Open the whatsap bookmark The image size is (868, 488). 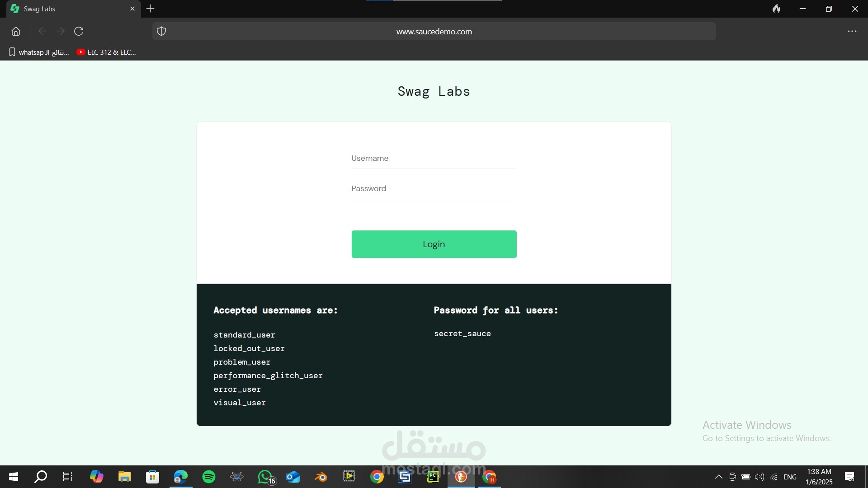click(x=39, y=52)
